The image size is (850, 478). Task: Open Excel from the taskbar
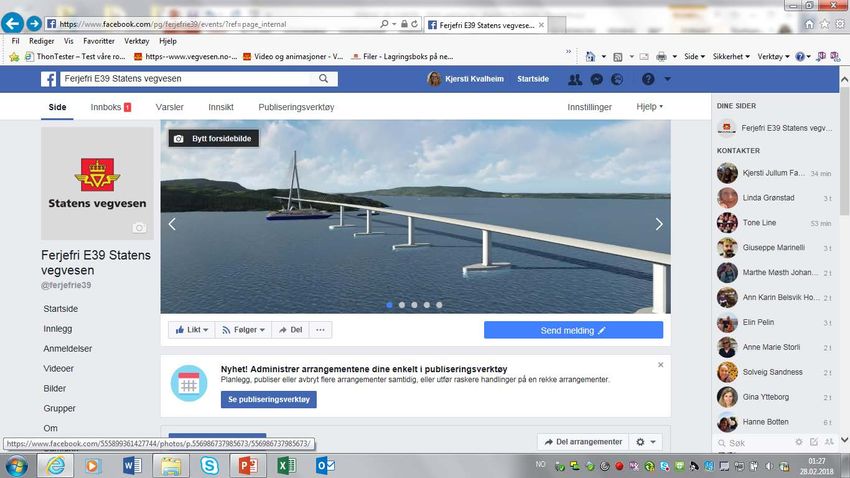(x=286, y=466)
